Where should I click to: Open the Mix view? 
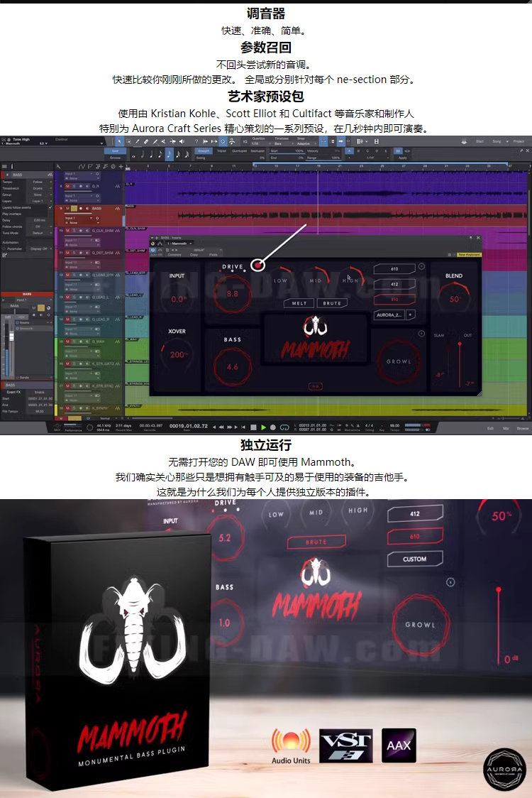[x=506, y=429]
